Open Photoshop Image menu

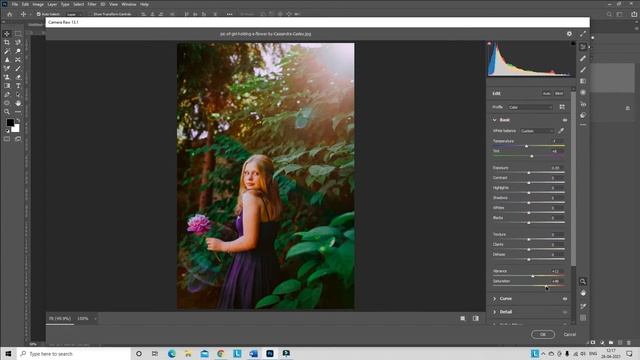tap(38, 4)
